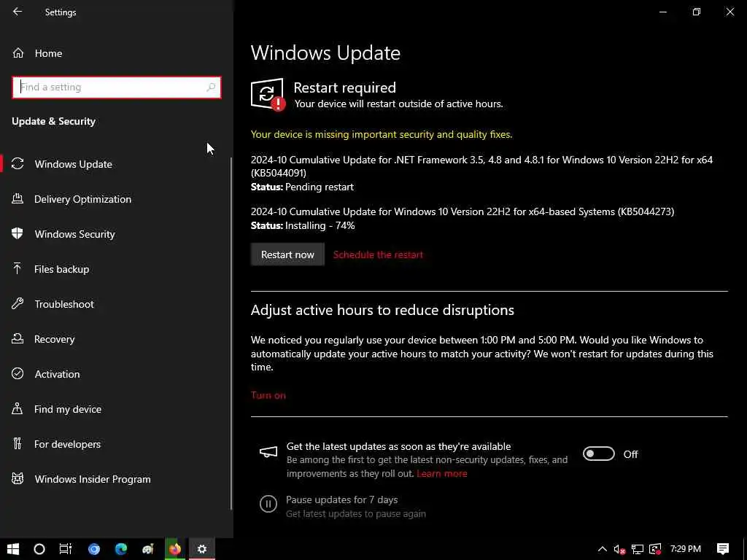This screenshot has height=560, width=747.
Task: Click the Cortana circle in taskbar
Action: click(x=39, y=549)
